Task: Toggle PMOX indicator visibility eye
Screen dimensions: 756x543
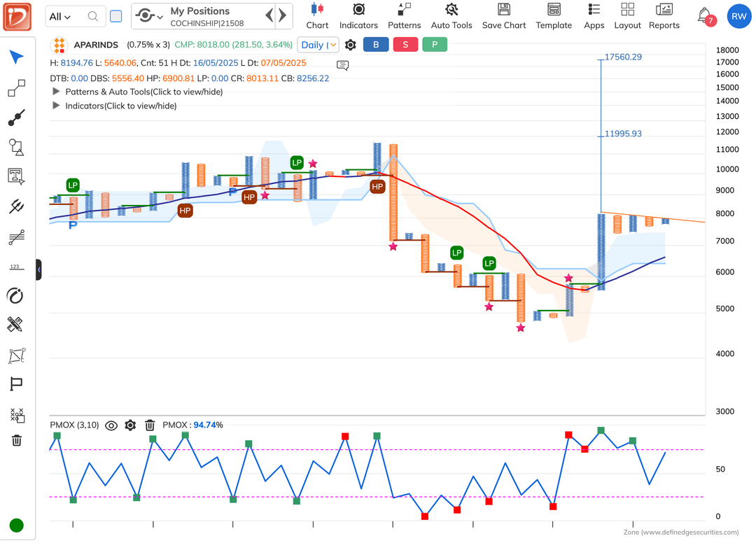Action: (x=111, y=425)
